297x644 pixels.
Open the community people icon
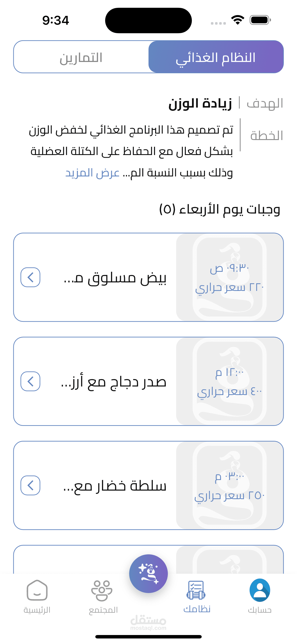tap(102, 590)
